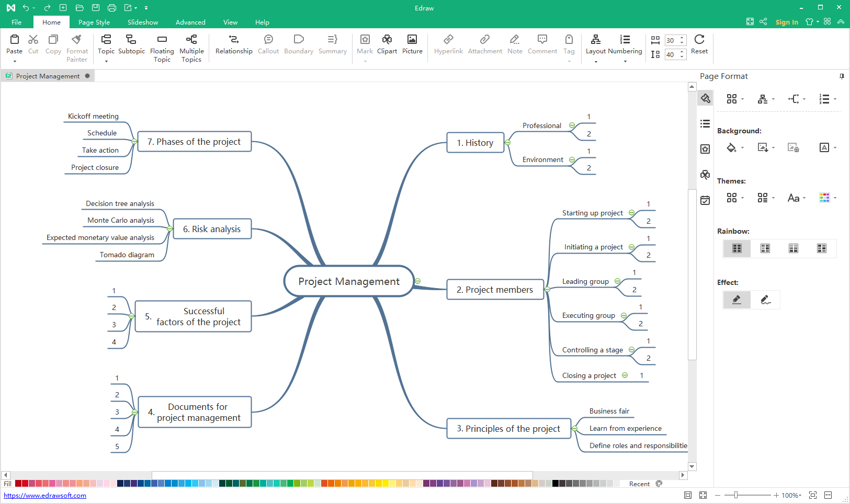This screenshot has height=504, width=850.
Task: Add Multiple Topics from the ribbon
Action: (191, 40)
